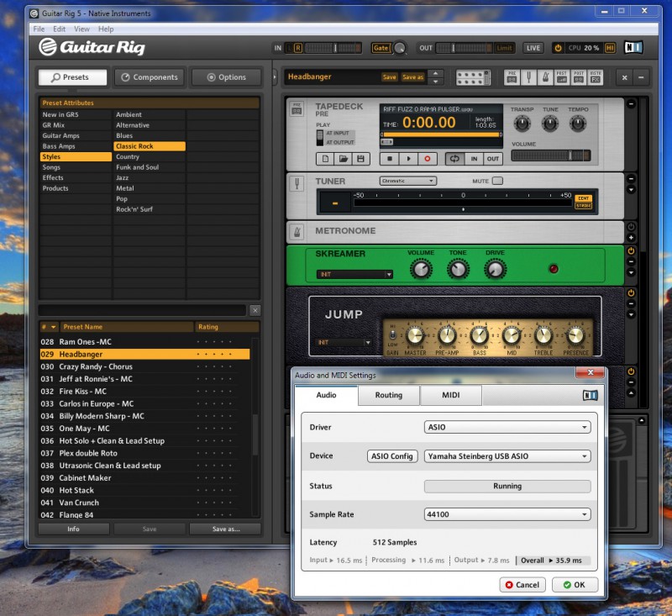Toggle the Jump amp power button

tap(631, 293)
